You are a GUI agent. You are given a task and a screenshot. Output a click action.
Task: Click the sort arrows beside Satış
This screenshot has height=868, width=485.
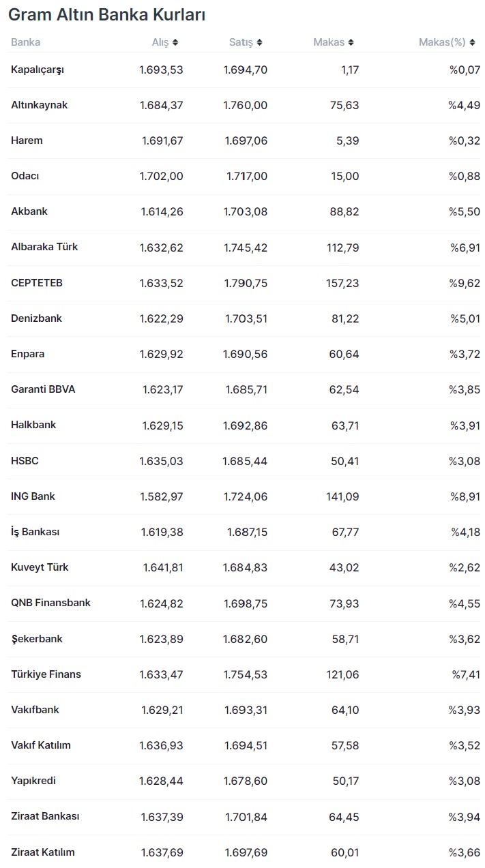[x=259, y=42]
